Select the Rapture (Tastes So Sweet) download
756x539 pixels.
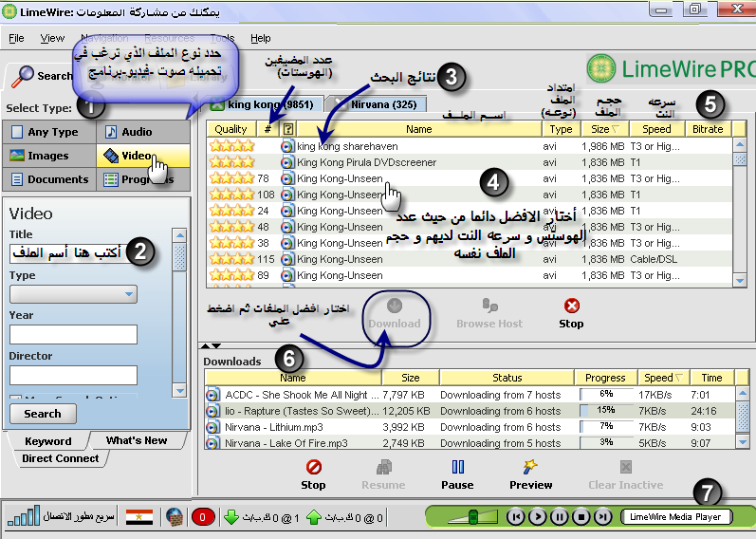(470, 411)
